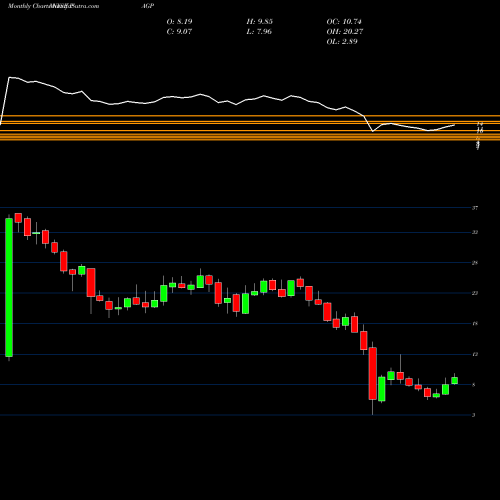
Task: Click the 37 price axis label
Action: pos(475,208)
